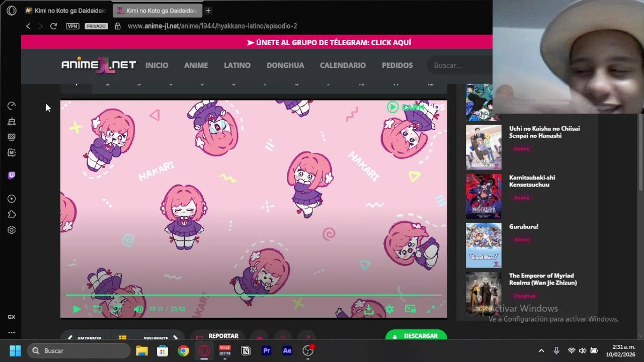The height and width of the screenshot is (362, 644).
Task: Open GX Cleaner broom icon in sidebar
Action: (x=11, y=121)
